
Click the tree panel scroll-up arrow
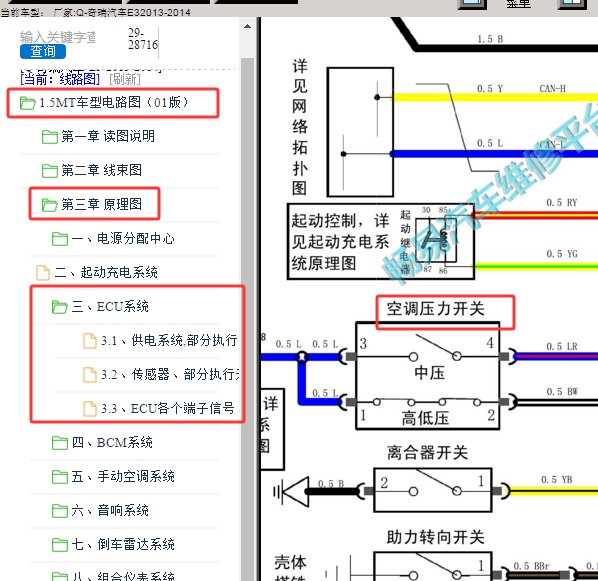click(248, 26)
